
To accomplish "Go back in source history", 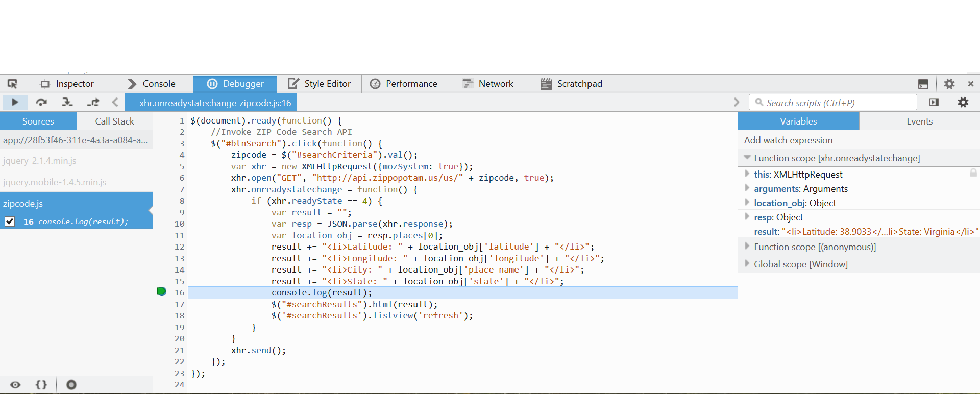I will click(115, 103).
